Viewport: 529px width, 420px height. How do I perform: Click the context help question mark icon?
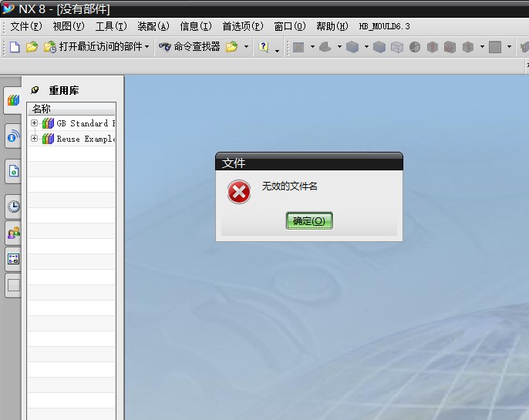(264, 47)
